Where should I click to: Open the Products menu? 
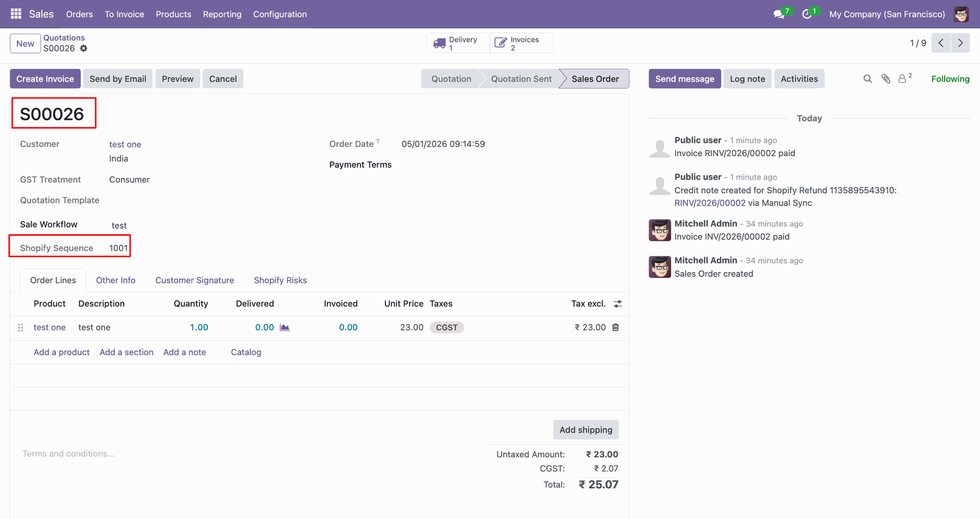click(x=174, y=14)
